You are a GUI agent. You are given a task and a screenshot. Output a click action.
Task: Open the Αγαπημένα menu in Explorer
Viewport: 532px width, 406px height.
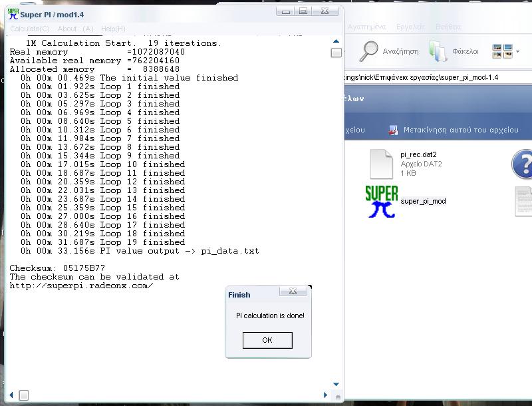click(367, 27)
